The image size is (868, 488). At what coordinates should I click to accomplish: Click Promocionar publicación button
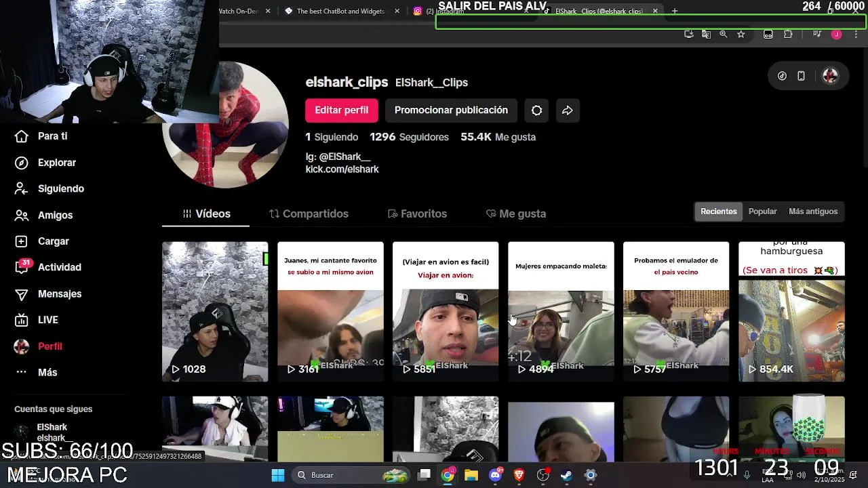click(451, 110)
